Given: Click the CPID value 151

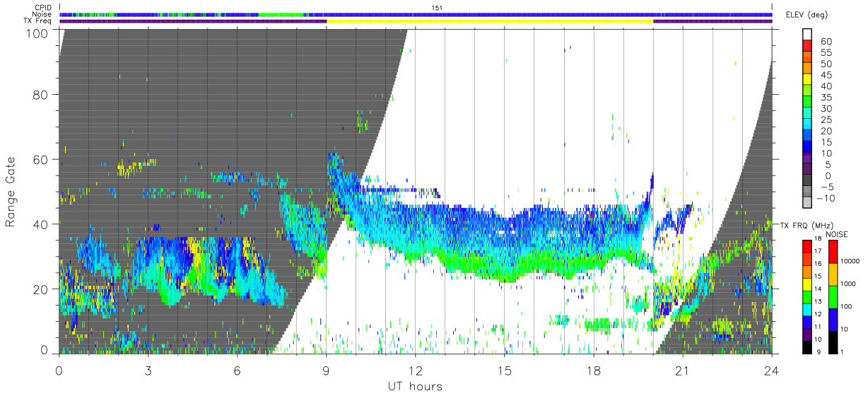Looking at the screenshot, I should click(x=437, y=8).
